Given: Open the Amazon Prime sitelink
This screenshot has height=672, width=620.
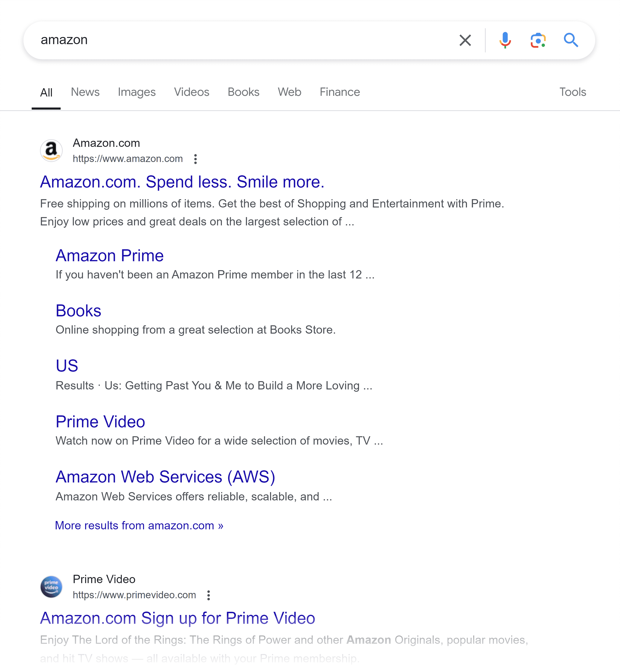Looking at the screenshot, I should point(110,256).
